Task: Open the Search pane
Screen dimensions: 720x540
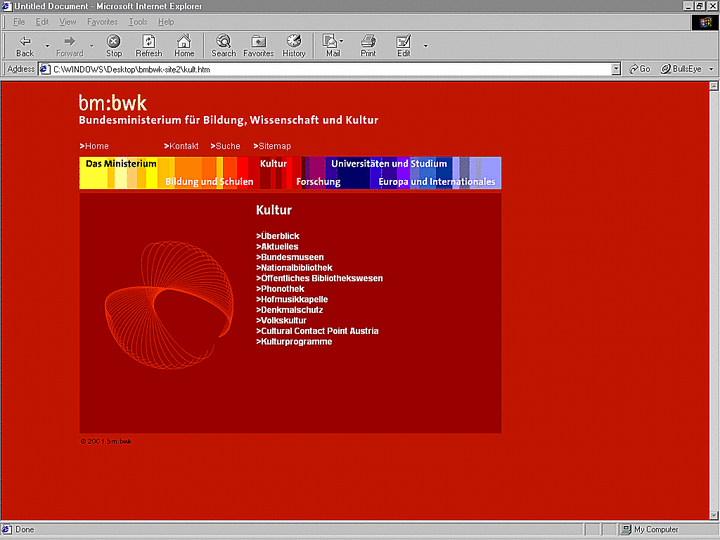Action: coord(224,46)
